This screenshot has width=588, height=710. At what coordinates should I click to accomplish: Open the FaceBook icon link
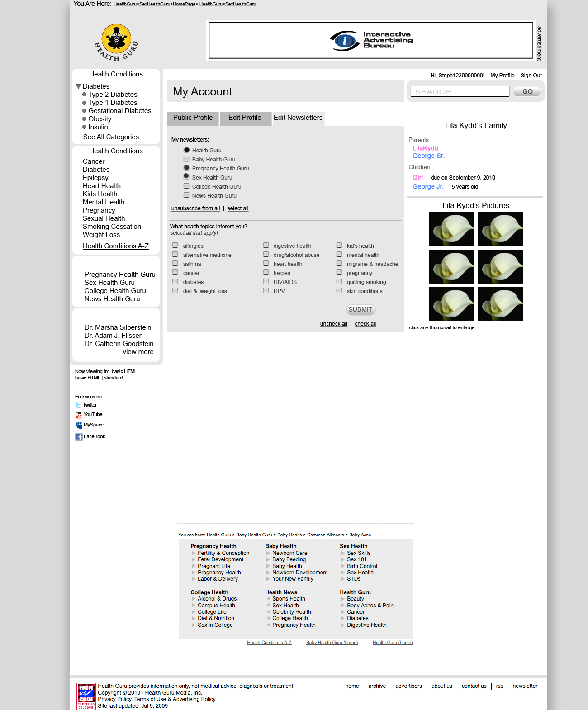79,437
